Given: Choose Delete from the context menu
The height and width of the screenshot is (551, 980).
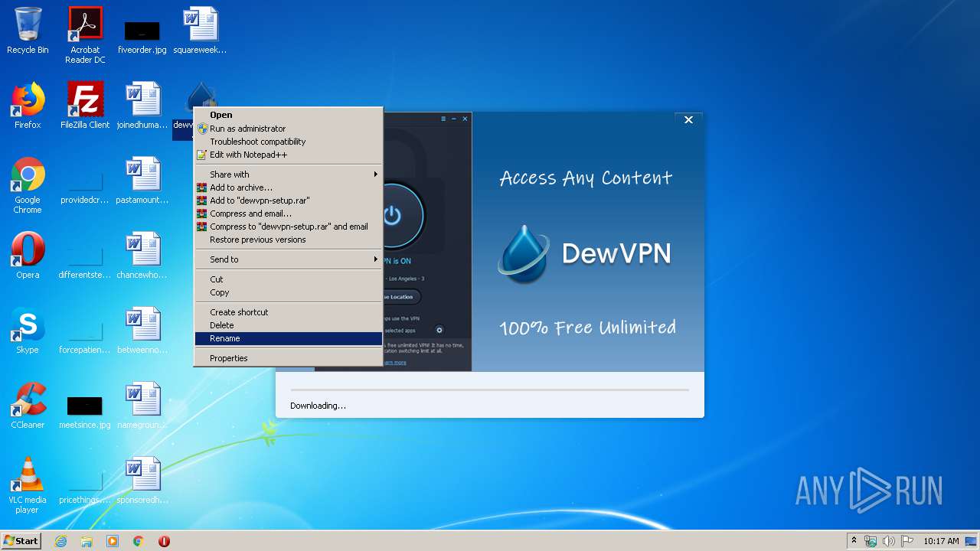Looking at the screenshot, I should pyautogui.click(x=289, y=325).
